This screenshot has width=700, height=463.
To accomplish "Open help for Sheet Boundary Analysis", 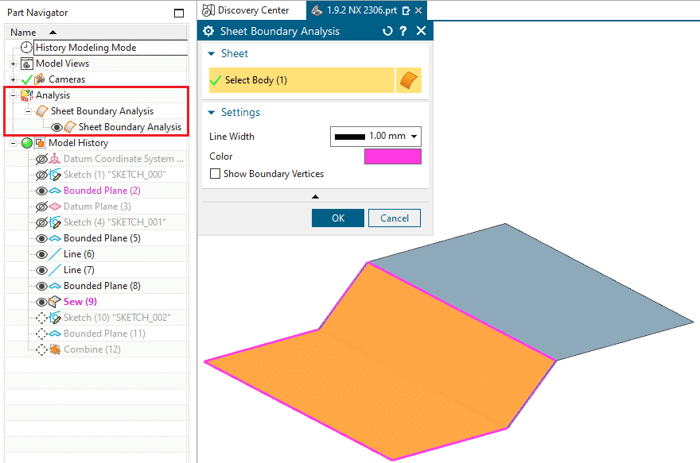I will tap(403, 31).
